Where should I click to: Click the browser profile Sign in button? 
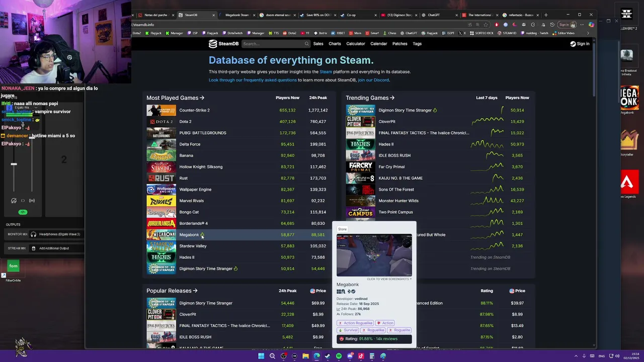pos(567,25)
